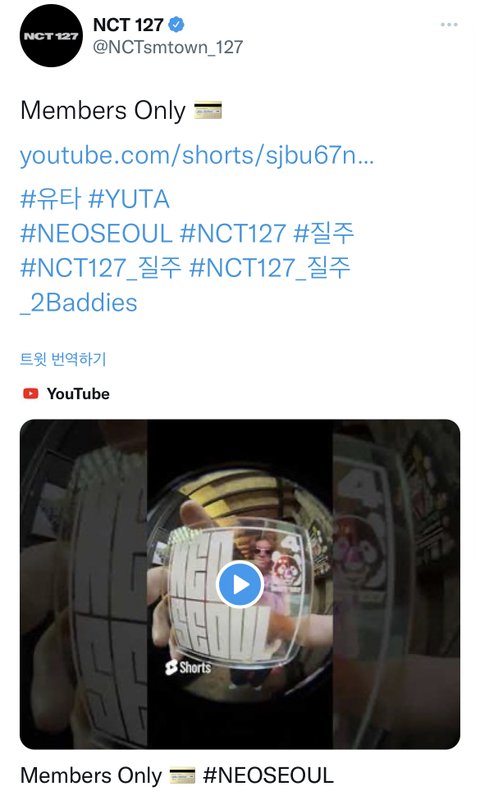Tap the #질주 hashtag
This screenshot has height=791, width=480.
click(324, 234)
